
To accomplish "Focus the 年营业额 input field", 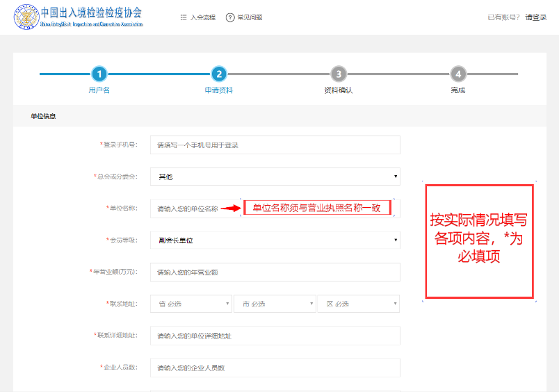I will coord(275,272).
